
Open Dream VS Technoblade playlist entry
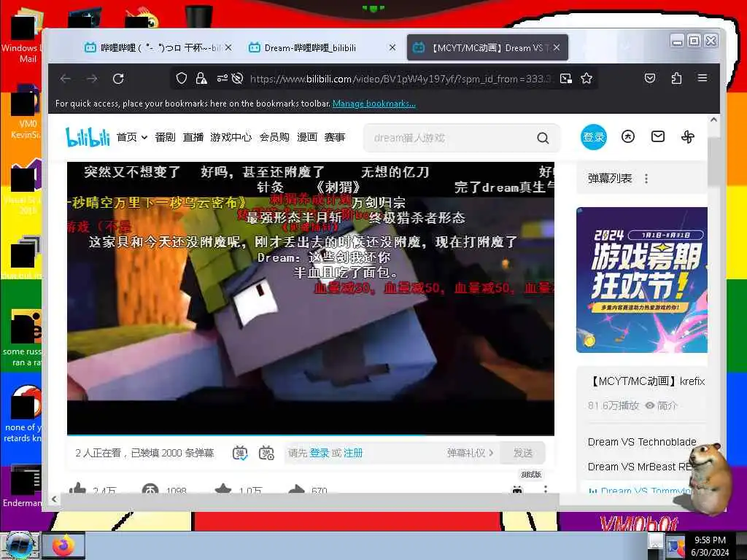642,442
